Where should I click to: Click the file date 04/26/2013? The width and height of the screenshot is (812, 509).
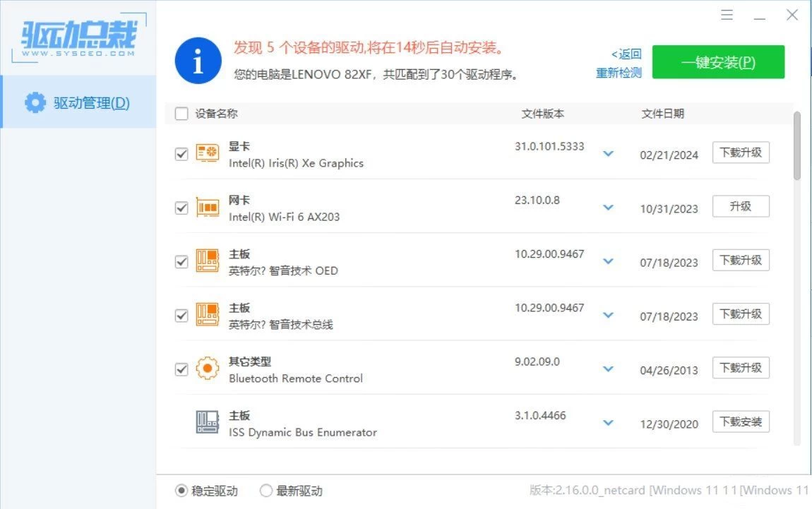(x=669, y=370)
